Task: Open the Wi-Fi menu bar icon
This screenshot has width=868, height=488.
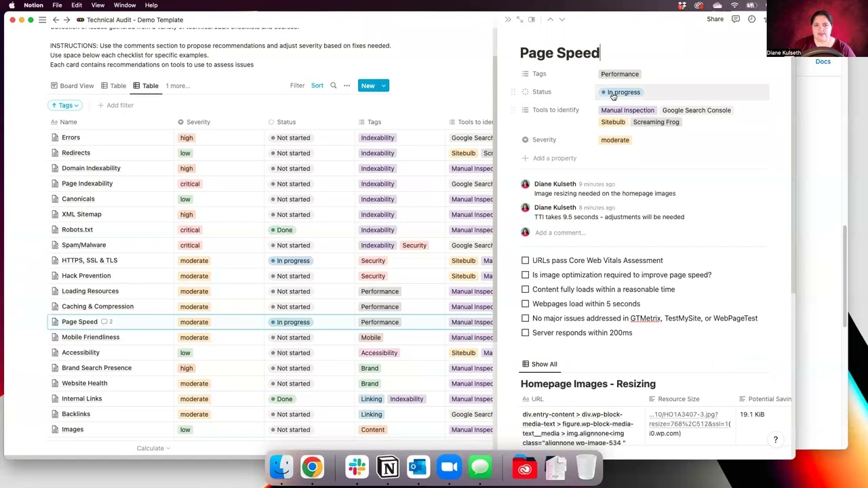Action: 734,5
